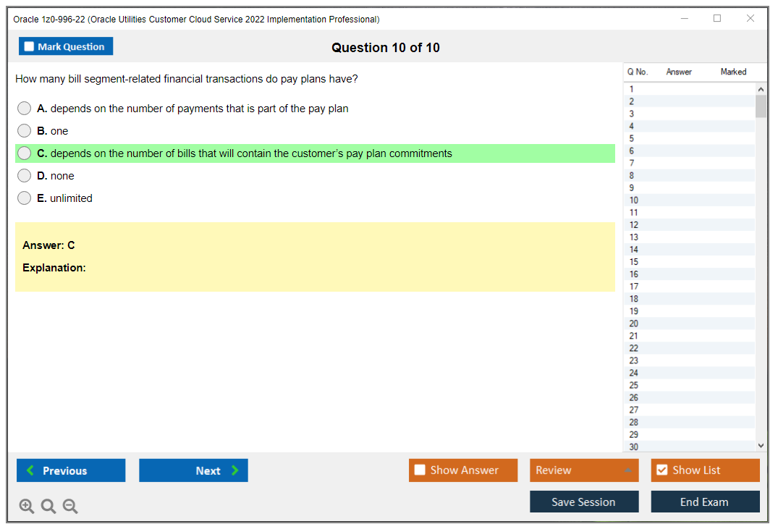Select answer option D 'none'
Viewport: 778px width, 532px height.
pos(24,175)
